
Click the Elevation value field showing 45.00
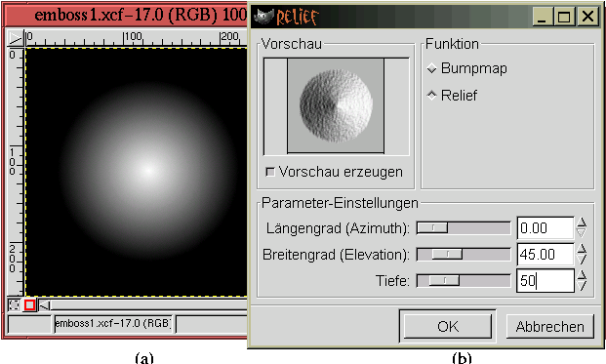pos(545,255)
